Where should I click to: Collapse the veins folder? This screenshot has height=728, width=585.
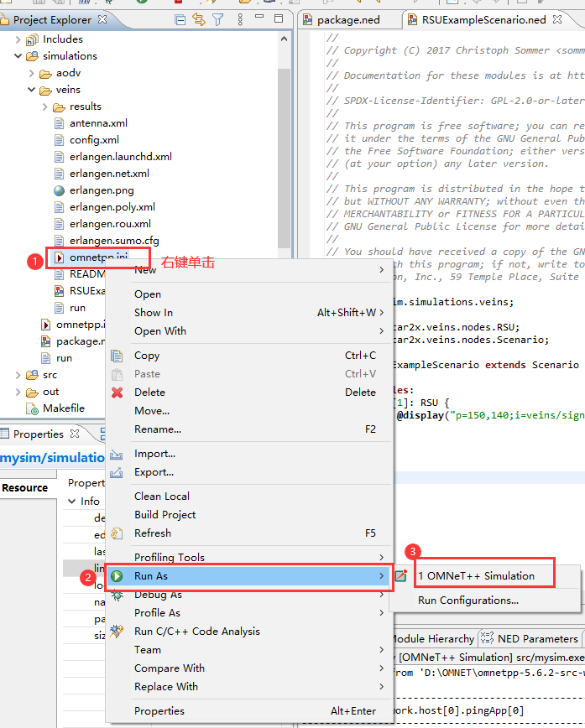(x=32, y=90)
